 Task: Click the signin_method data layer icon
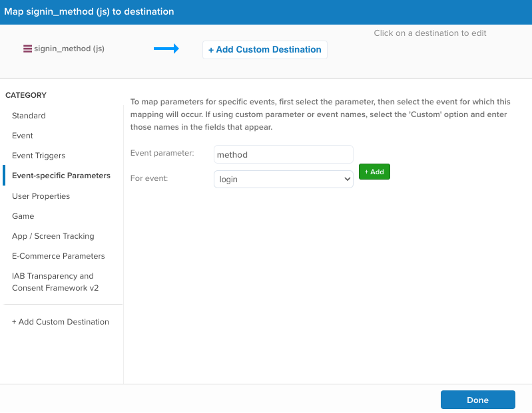coord(27,49)
